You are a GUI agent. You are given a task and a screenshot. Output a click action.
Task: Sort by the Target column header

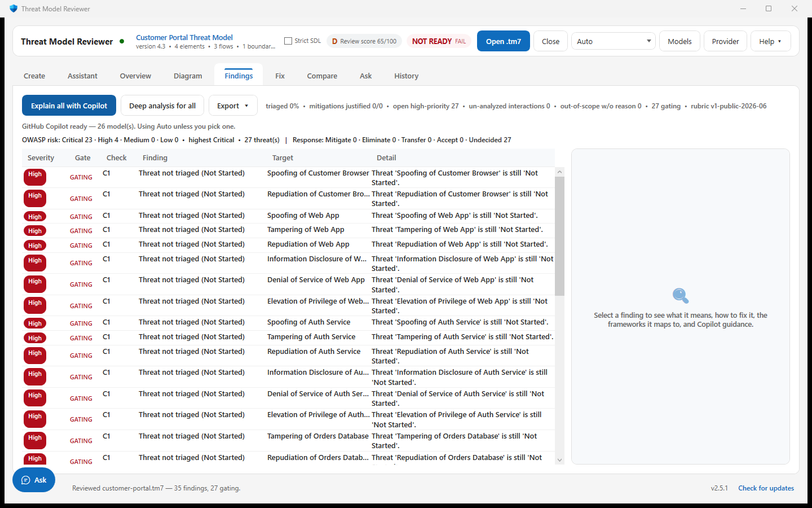tap(283, 158)
